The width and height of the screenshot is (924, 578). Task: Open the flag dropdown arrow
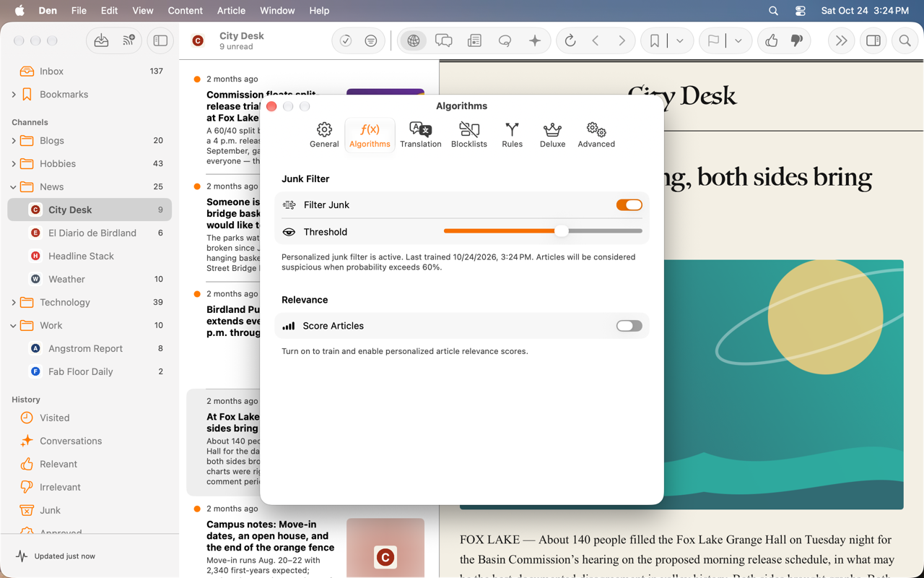(738, 41)
